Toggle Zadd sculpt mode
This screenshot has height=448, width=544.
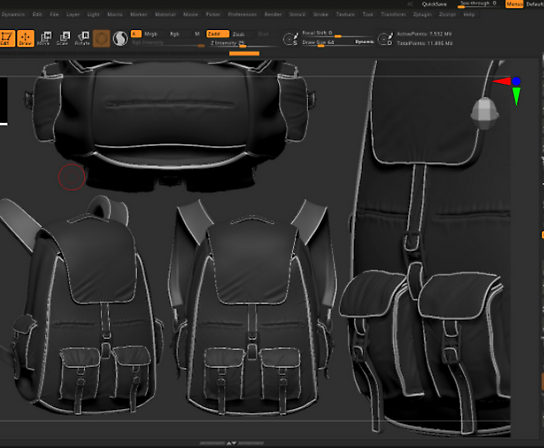218,34
